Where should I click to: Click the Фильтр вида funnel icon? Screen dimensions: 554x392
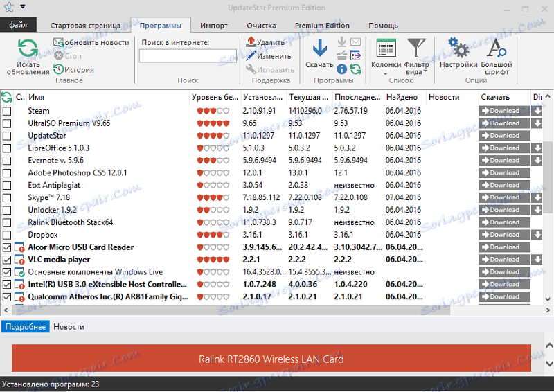416,48
